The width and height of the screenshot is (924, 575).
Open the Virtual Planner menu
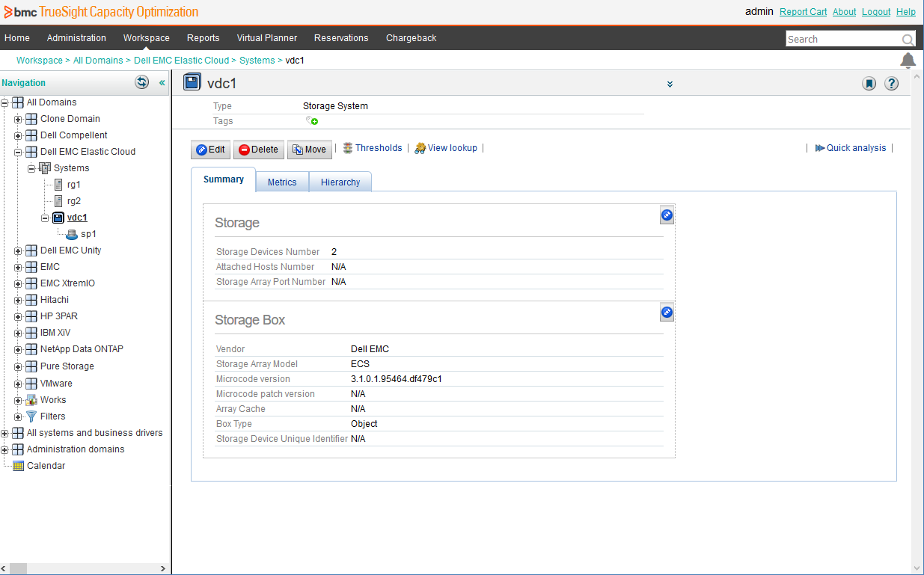click(x=267, y=38)
